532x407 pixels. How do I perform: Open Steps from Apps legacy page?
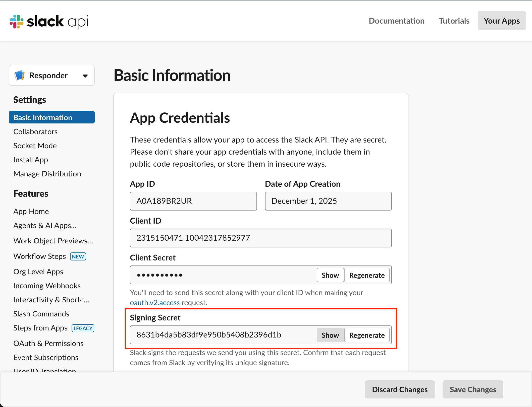click(x=40, y=328)
